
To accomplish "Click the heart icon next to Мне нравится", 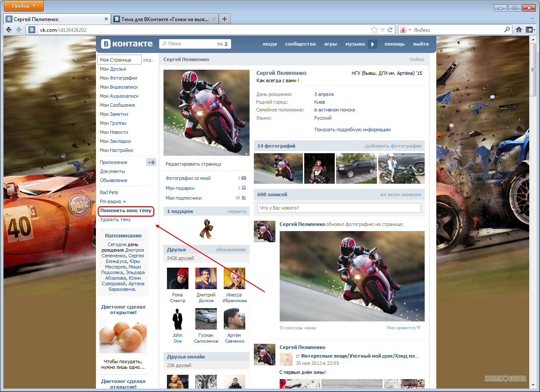I will [419, 328].
